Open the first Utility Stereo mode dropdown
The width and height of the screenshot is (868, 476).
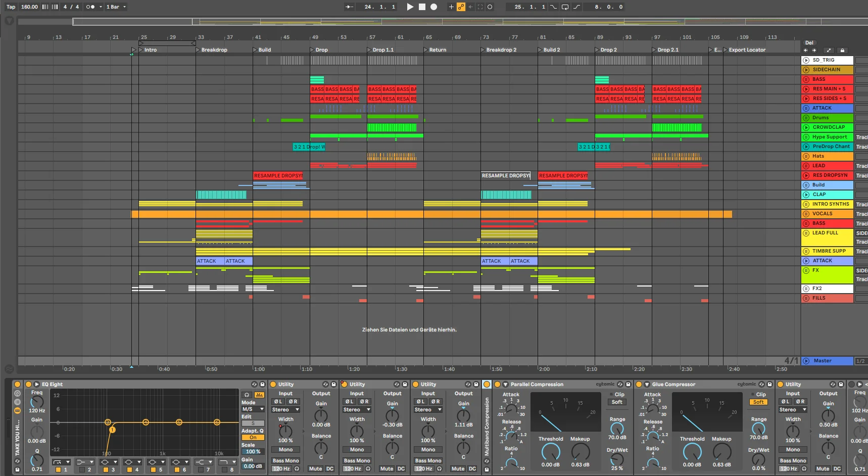pos(285,410)
